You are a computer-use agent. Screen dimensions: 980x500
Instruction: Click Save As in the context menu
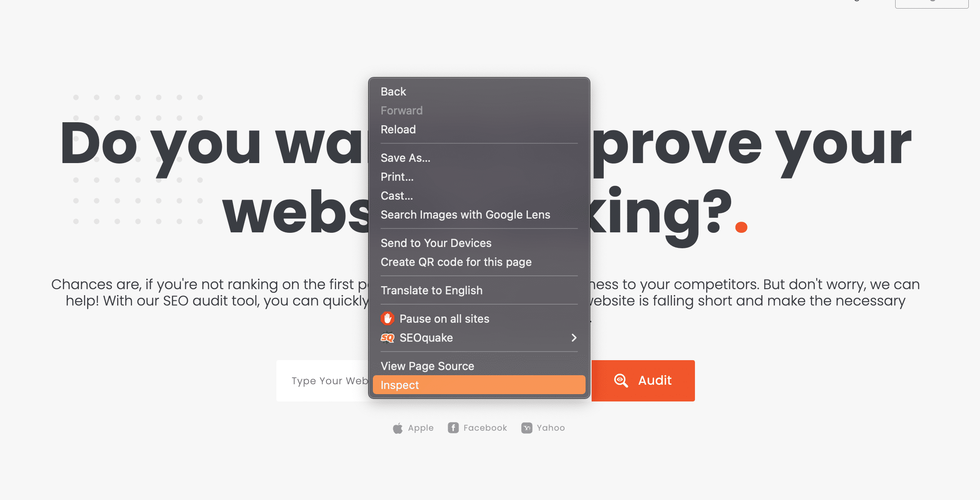[405, 157]
